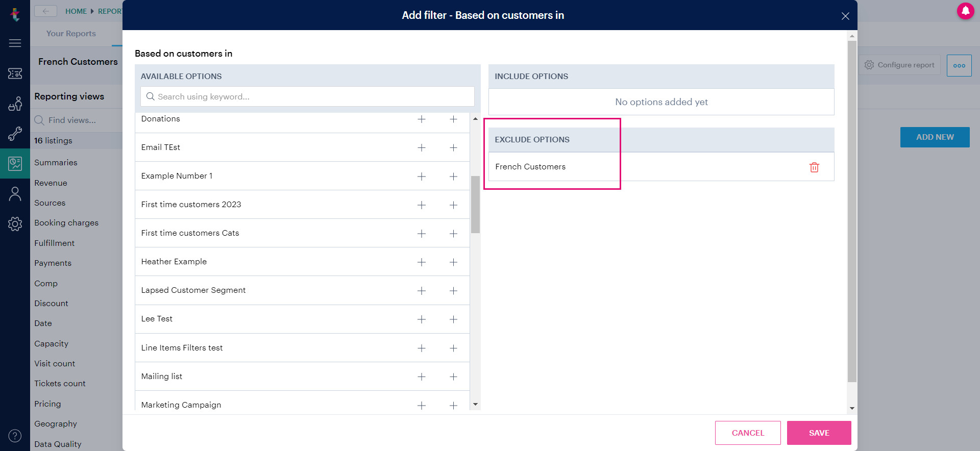Image resolution: width=980 pixels, height=451 pixels.
Task: Click the dialog's scroll down arrow
Action: [852, 408]
